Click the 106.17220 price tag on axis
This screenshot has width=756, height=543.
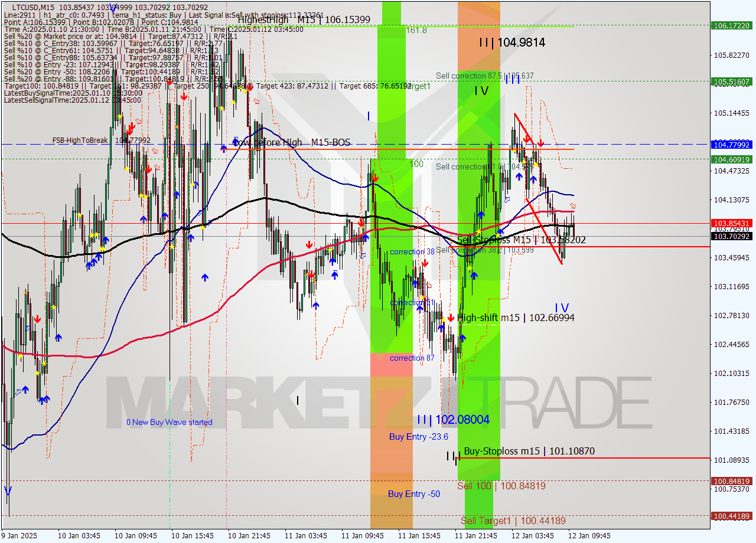[x=732, y=25]
